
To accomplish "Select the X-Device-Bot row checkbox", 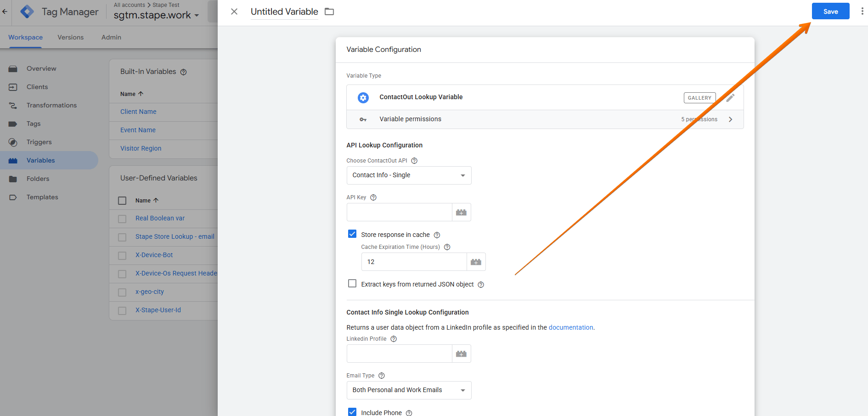I will tap(122, 256).
